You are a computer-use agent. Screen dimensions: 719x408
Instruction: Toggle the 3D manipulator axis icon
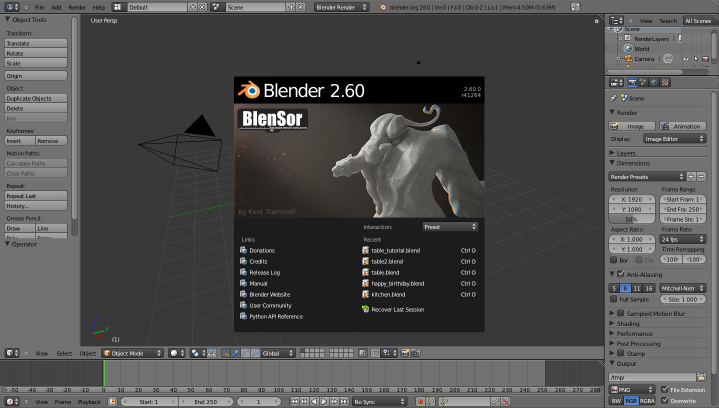point(226,353)
